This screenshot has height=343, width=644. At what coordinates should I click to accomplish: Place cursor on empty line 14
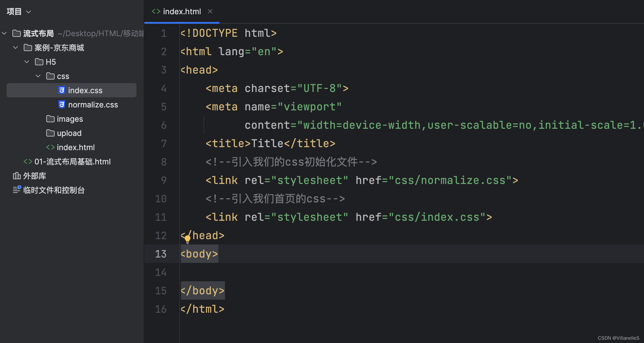coord(412,272)
